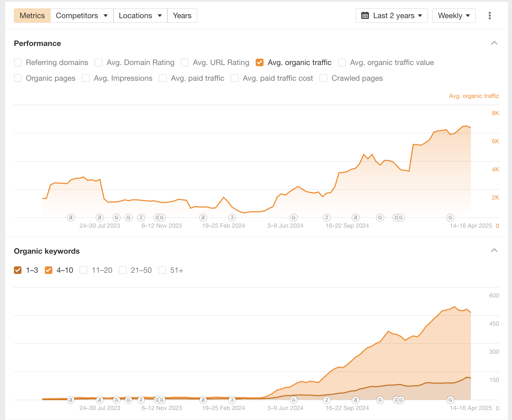
Task: Click the 'a' marker above 16–22 Sep 2024 in the Organic keywords chart
Action: tap(356, 400)
